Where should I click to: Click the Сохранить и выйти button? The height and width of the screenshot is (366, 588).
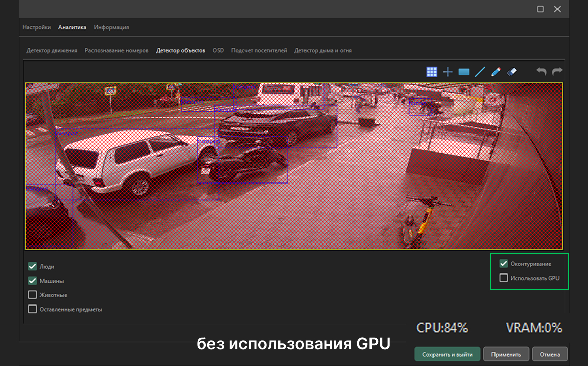pyautogui.click(x=447, y=354)
